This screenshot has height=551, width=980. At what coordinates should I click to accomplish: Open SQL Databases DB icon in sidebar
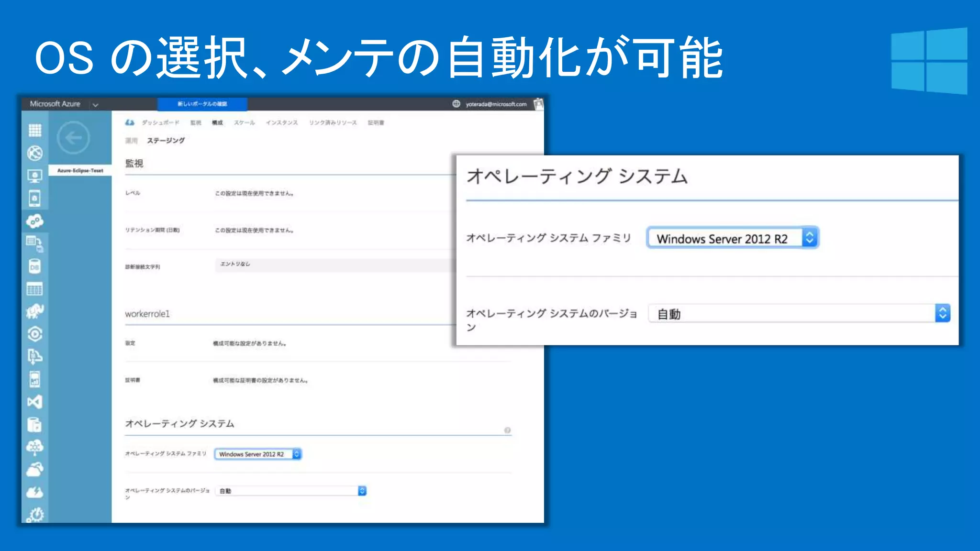point(35,266)
